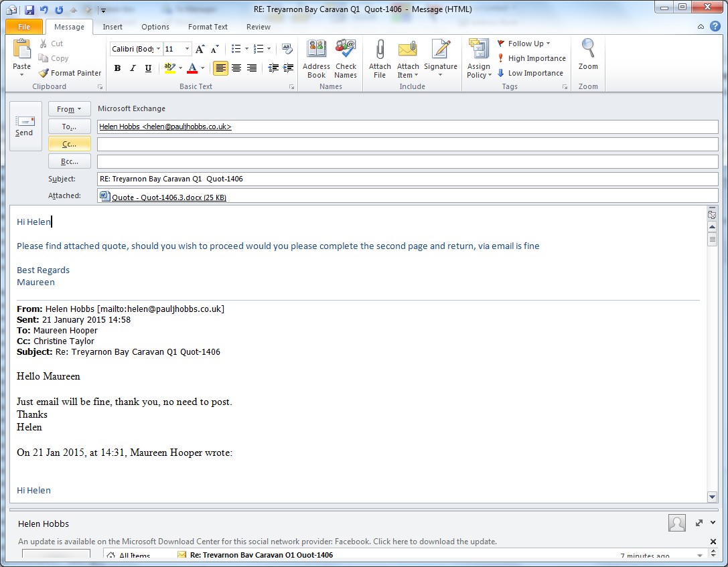Open the Basic Text dialog launcher
This screenshot has width=728, height=567.
291,87
